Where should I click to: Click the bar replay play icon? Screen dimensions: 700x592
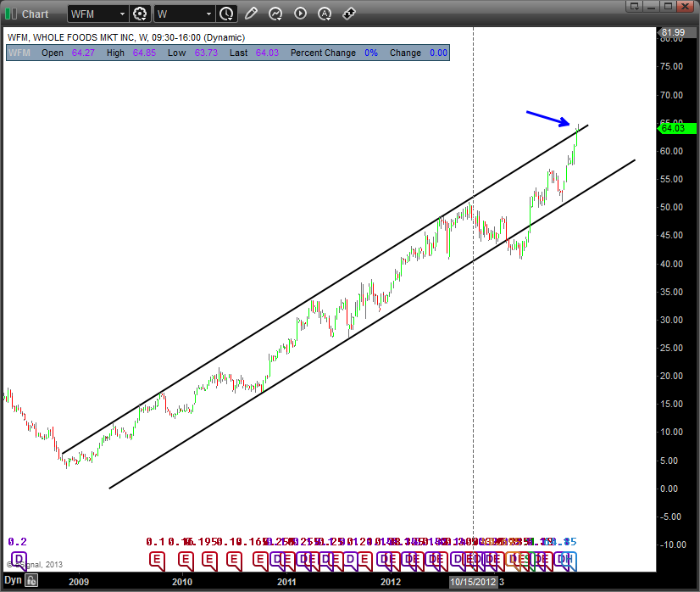300,14
